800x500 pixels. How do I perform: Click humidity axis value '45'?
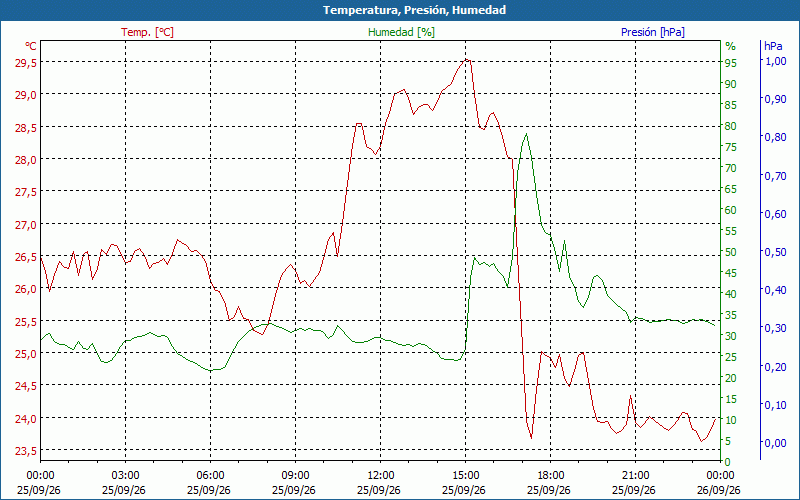731,273
